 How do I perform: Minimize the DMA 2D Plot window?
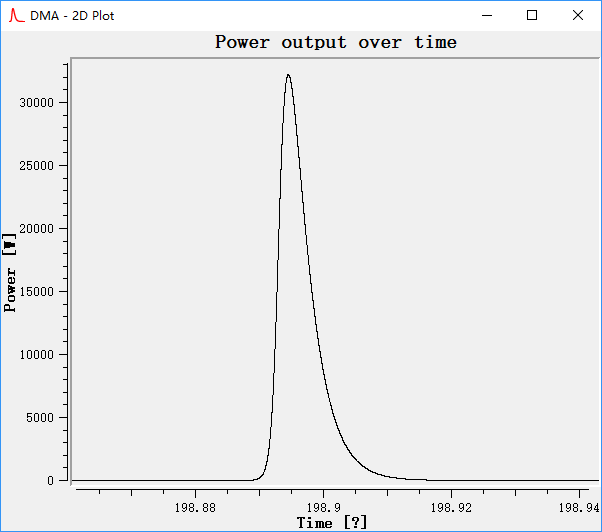pyautogui.click(x=487, y=15)
